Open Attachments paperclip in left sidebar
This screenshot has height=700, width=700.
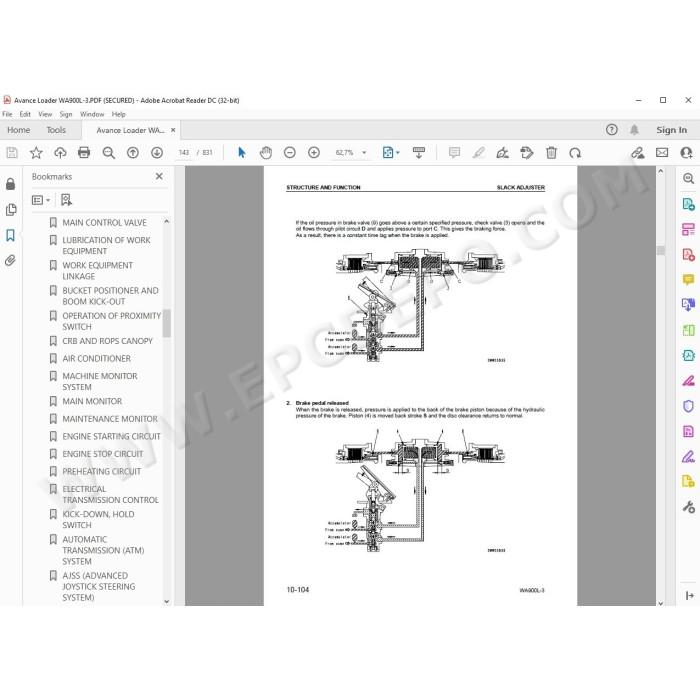coord(10,260)
